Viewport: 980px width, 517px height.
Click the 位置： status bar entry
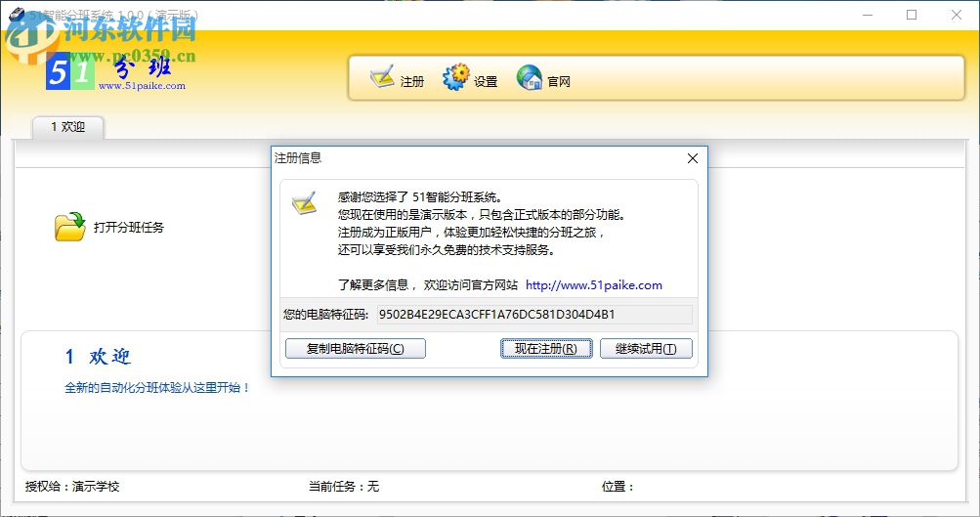618,487
